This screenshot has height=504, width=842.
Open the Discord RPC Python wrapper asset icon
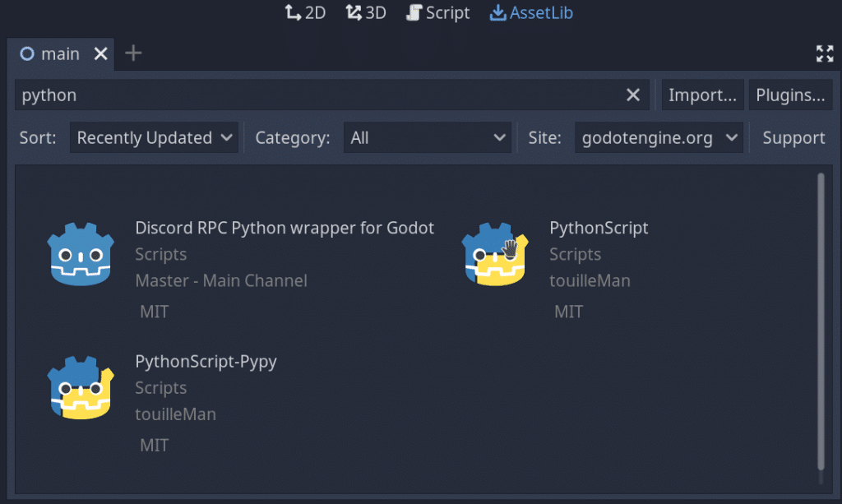pyautogui.click(x=81, y=254)
